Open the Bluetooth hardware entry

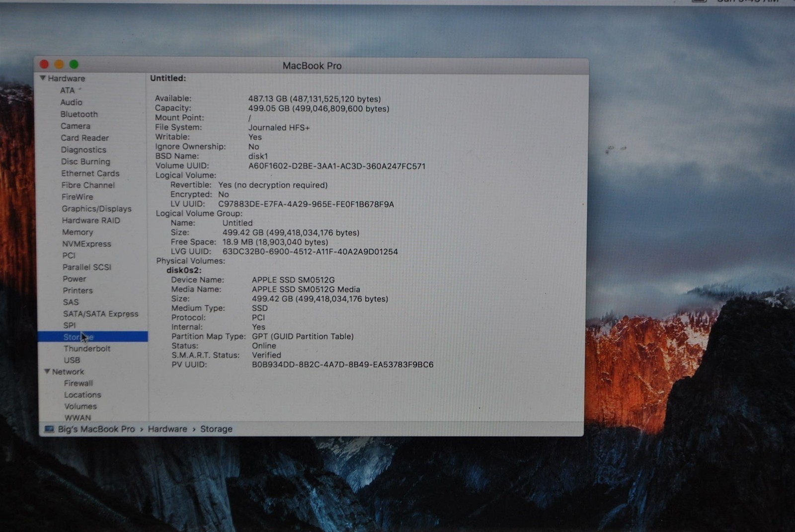click(79, 114)
